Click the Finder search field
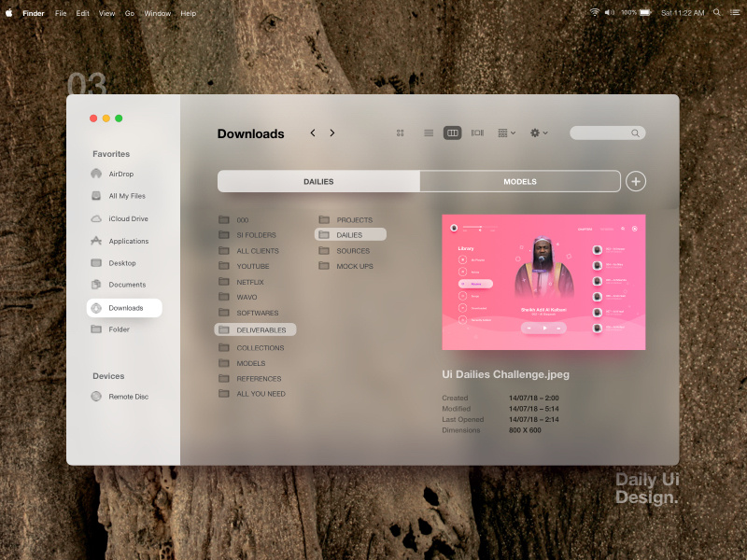This screenshot has width=747, height=560. [608, 133]
